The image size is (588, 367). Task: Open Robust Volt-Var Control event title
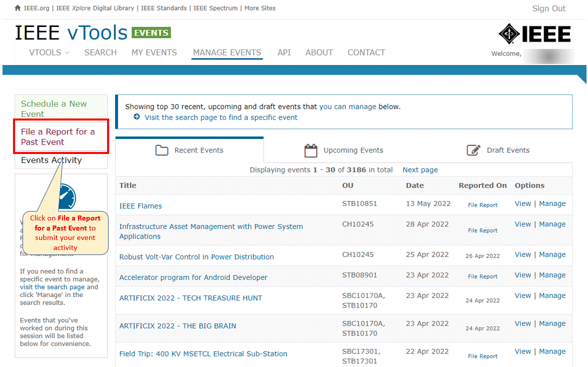click(x=197, y=257)
